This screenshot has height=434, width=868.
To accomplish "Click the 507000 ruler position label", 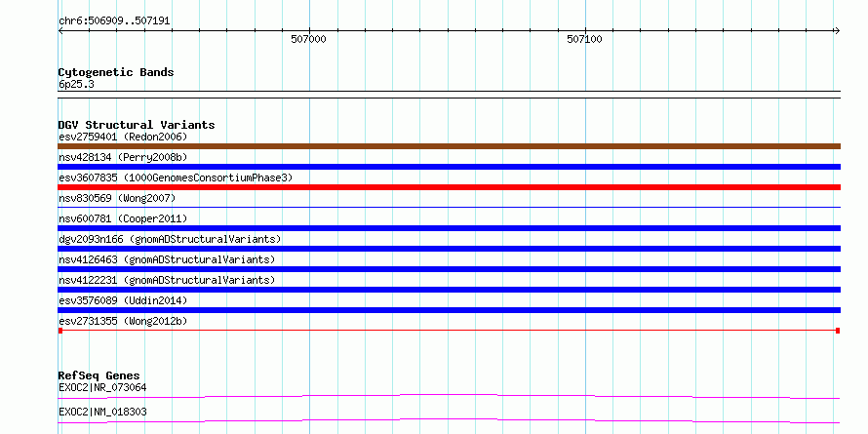I will 308,39.
